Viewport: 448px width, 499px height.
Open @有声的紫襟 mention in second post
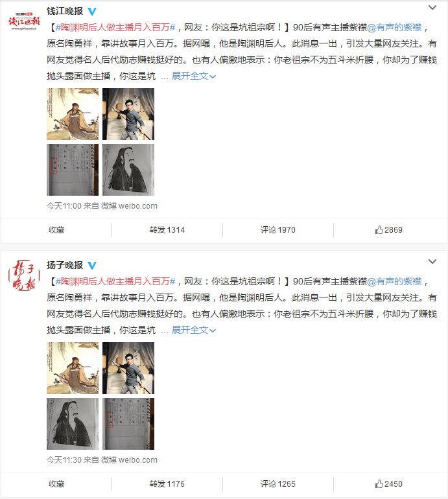click(394, 281)
